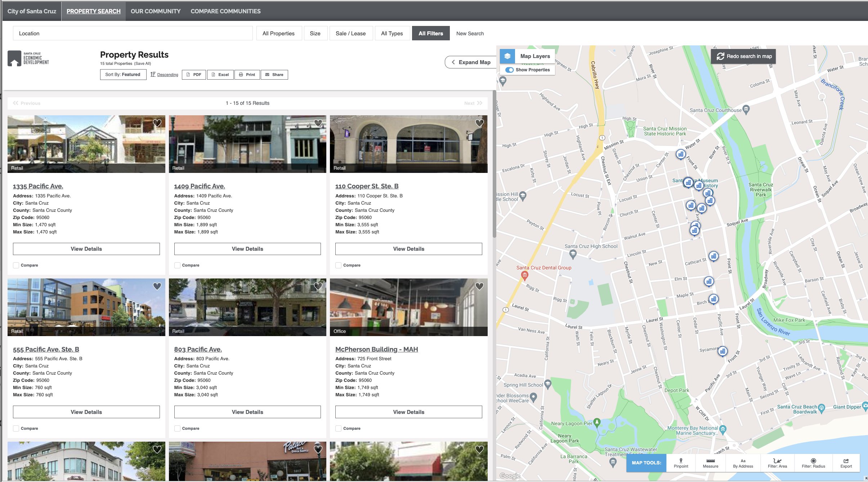Open the COMPARE COMMUNITIES tab

pyautogui.click(x=225, y=11)
